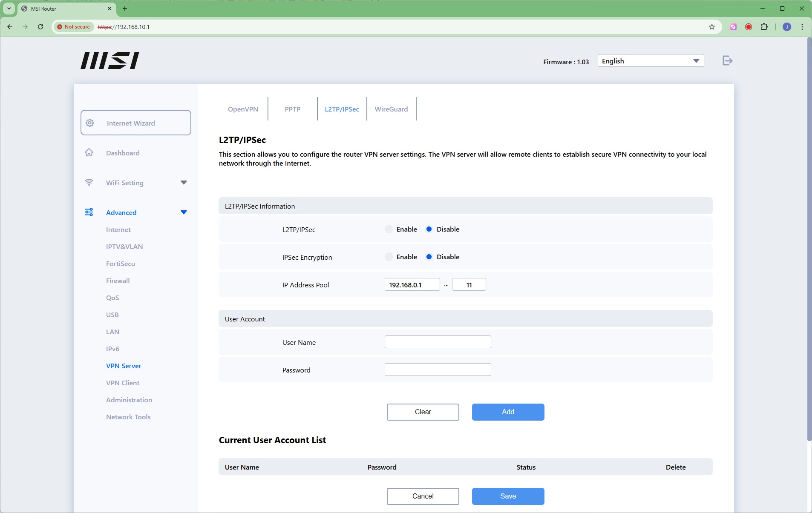
Task: Switch to the WireGuard tab
Action: (x=391, y=109)
